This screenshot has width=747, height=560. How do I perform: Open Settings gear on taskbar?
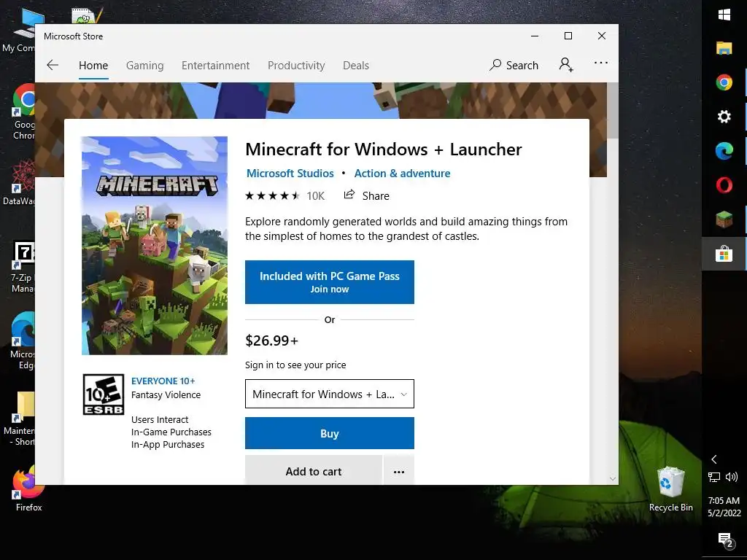click(724, 117)
